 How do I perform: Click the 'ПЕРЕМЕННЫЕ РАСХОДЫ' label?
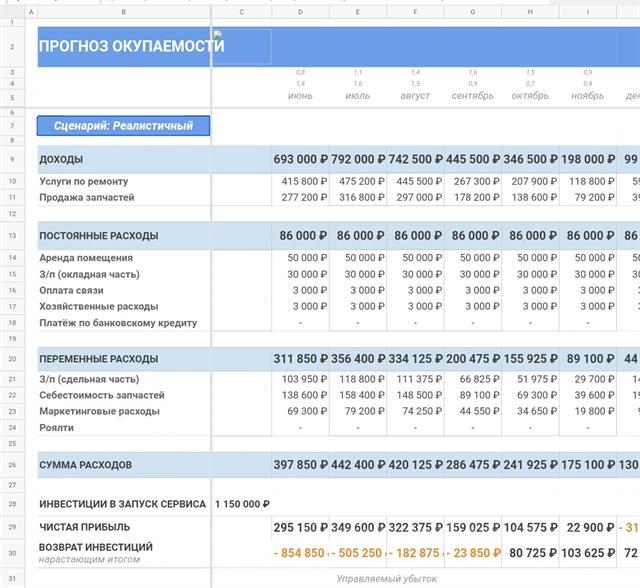[99, 359]
